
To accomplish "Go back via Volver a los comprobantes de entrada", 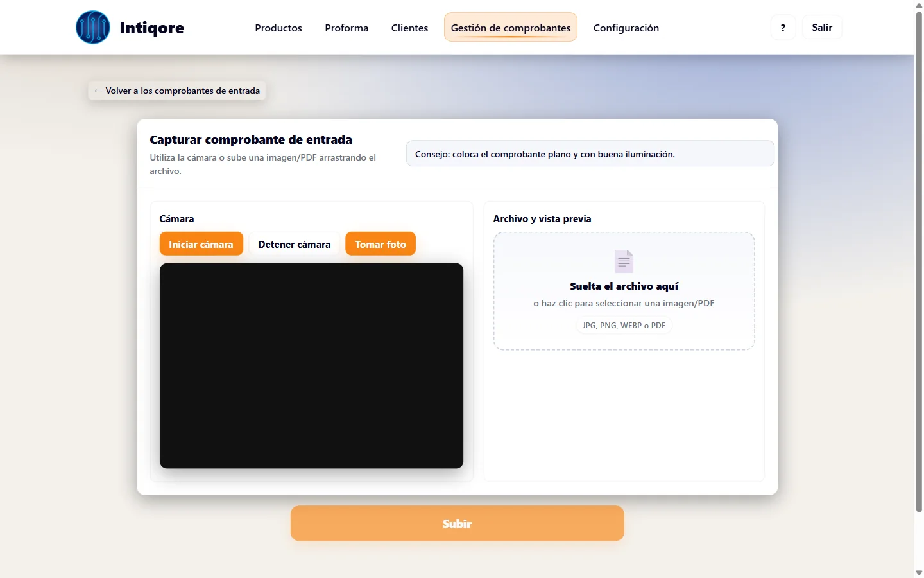I will click(177, 91).
